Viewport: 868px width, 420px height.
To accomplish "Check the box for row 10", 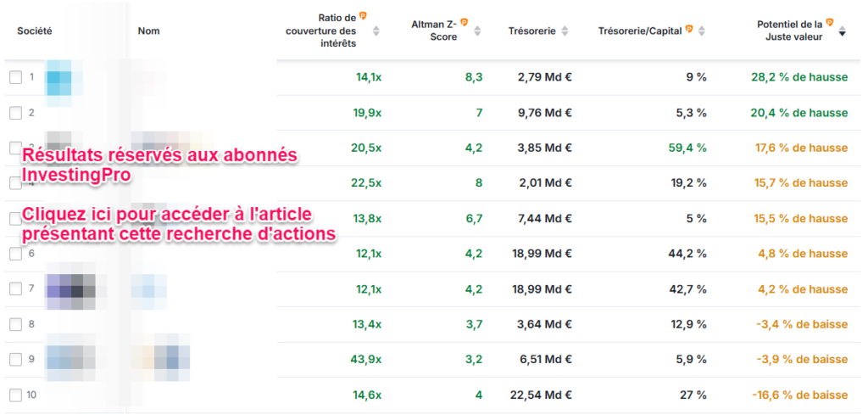I will pos(16,395).
